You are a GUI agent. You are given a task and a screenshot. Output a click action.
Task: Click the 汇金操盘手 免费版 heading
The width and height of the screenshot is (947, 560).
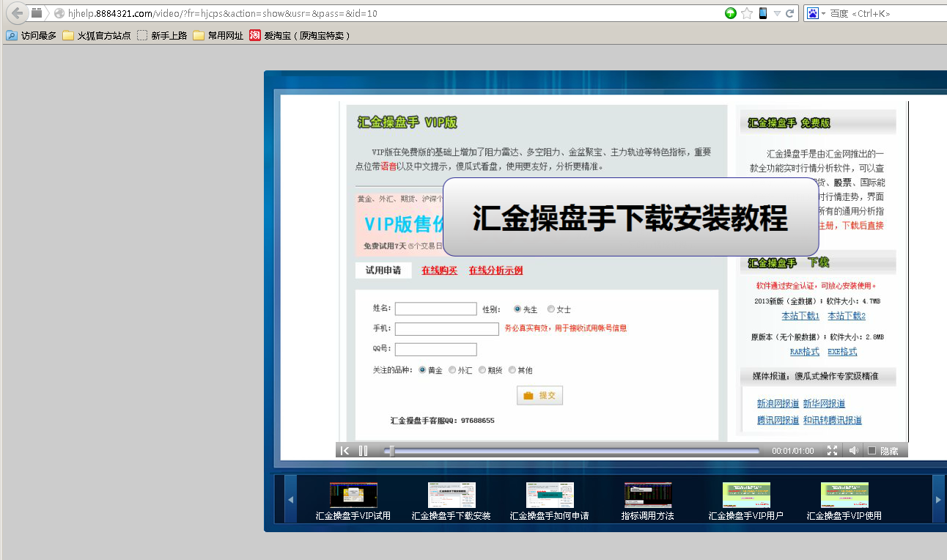click(789, 123)
